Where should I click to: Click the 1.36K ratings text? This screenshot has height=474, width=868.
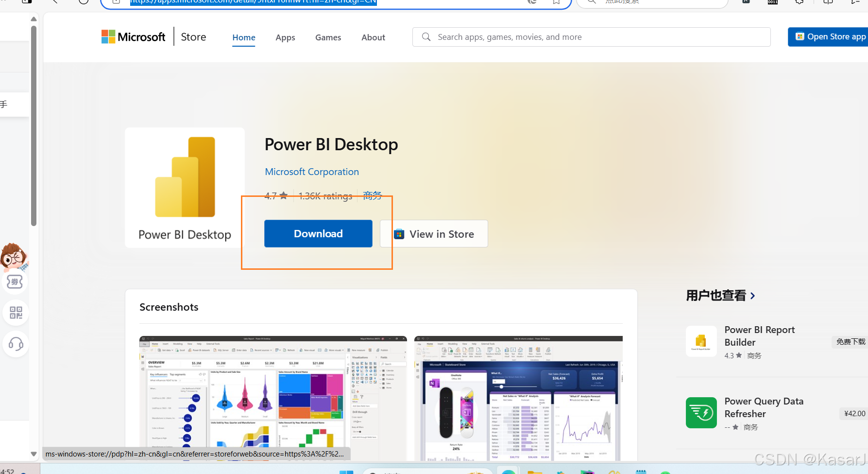325,196
